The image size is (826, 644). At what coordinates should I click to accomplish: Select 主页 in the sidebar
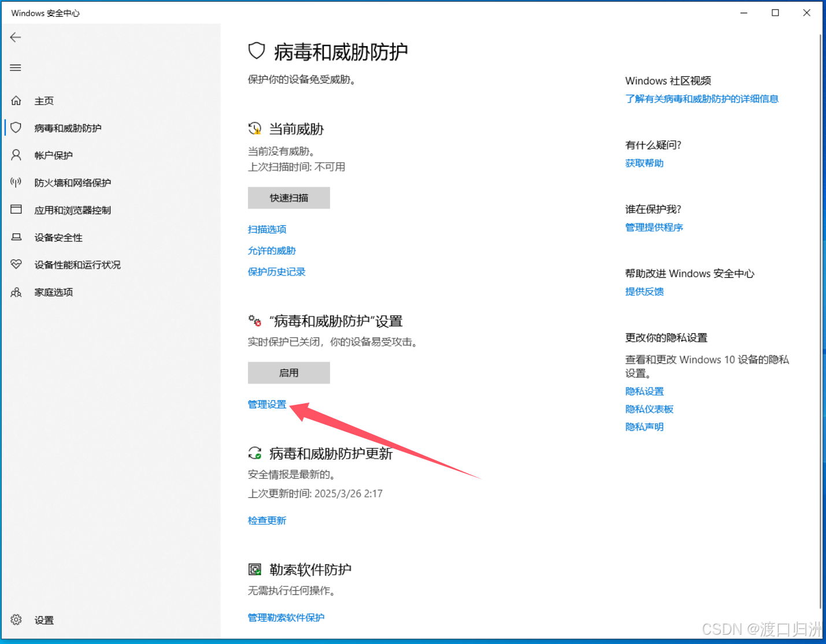(x=44, y=101)
